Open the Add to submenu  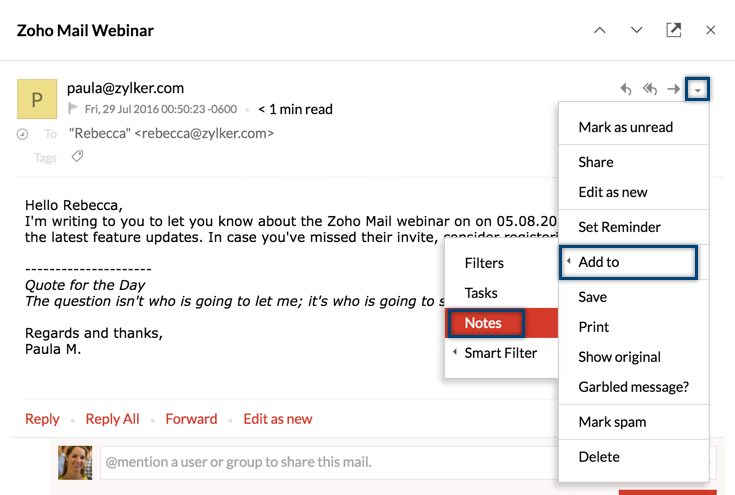pyautogui.click(x=628, y=262)
